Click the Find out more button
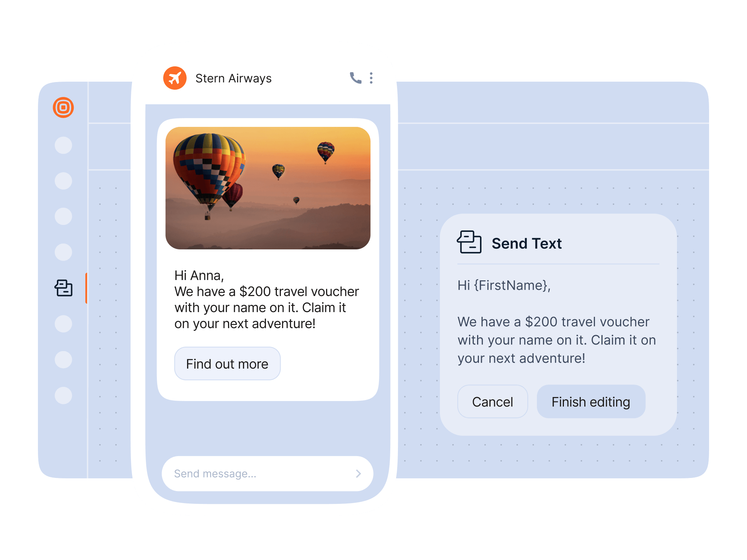The width and height of the screenshot is (747, 560). 227,364
